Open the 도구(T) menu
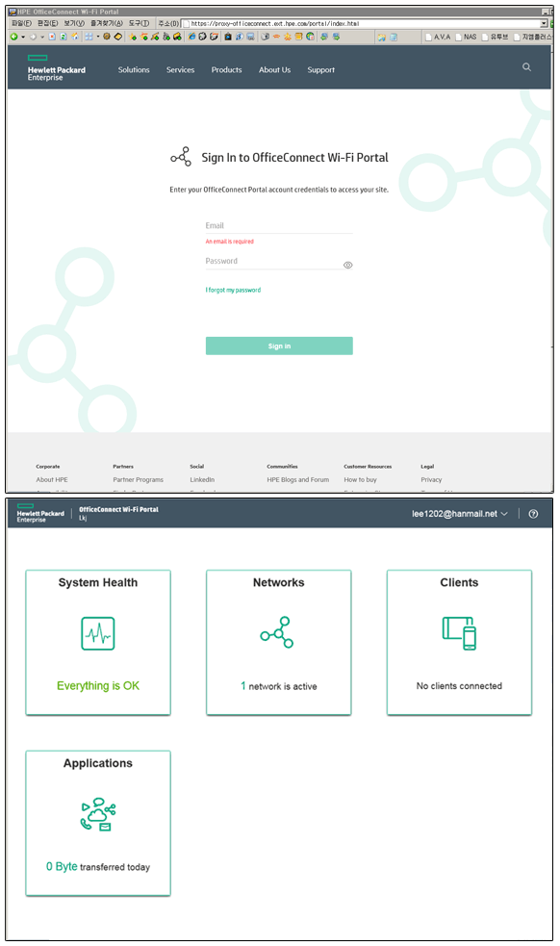 pos(139,23)
